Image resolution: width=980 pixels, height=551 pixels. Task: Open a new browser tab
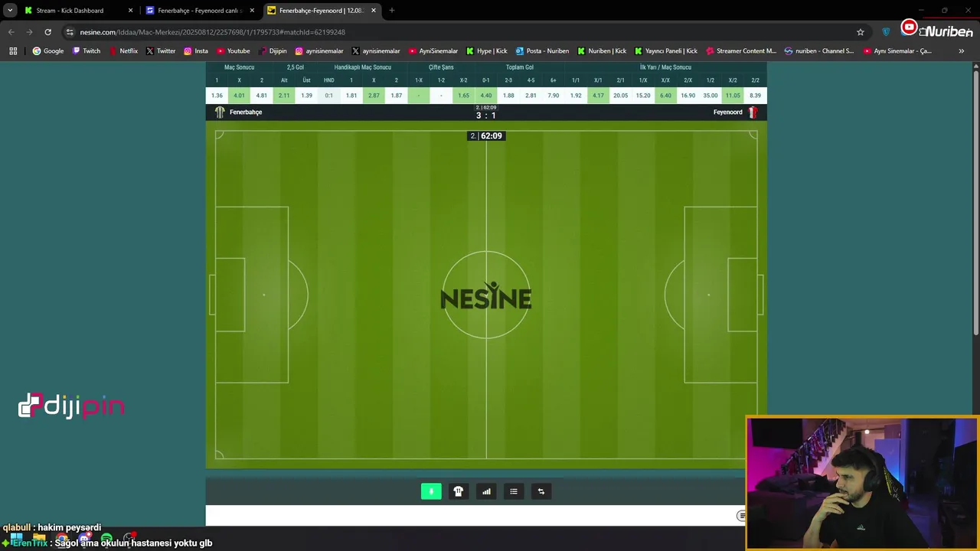coord(392,11)
